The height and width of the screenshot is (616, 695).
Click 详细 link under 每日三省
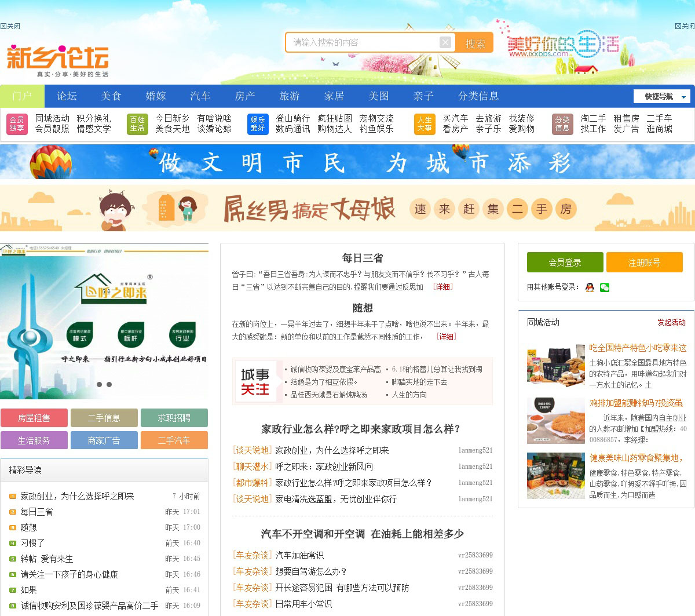tap(443, 287)
